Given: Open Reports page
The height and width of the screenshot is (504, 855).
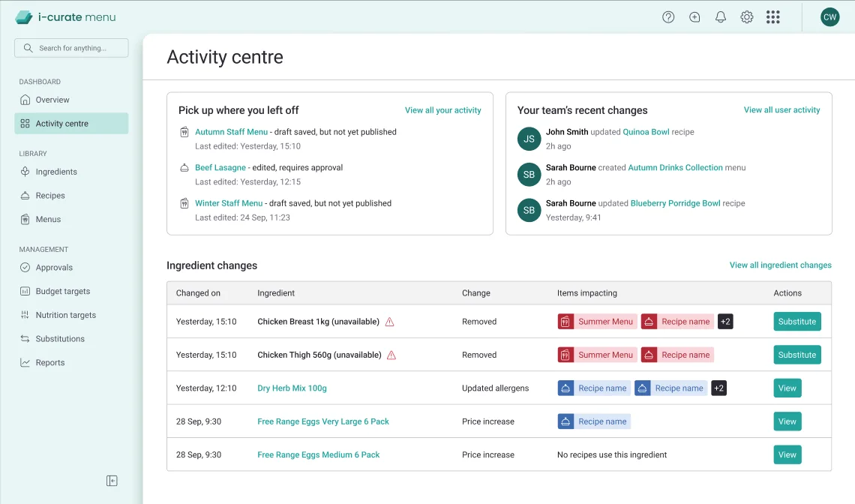Looking at the screenshot, I should click(x=71, y=363).
